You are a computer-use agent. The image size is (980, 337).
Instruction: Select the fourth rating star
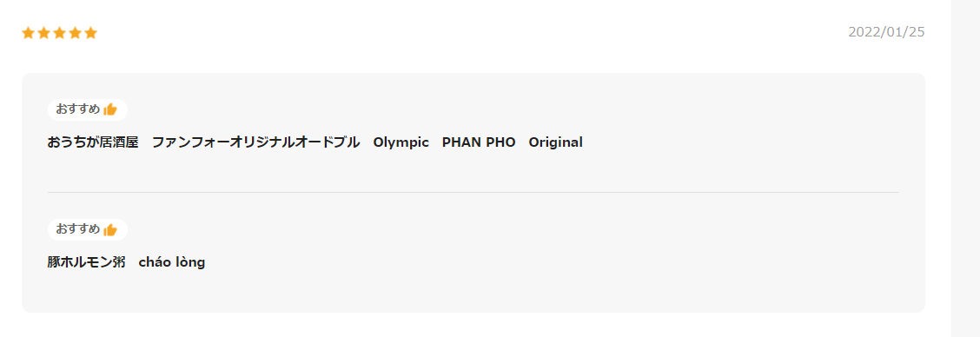(x=75, y=33)
